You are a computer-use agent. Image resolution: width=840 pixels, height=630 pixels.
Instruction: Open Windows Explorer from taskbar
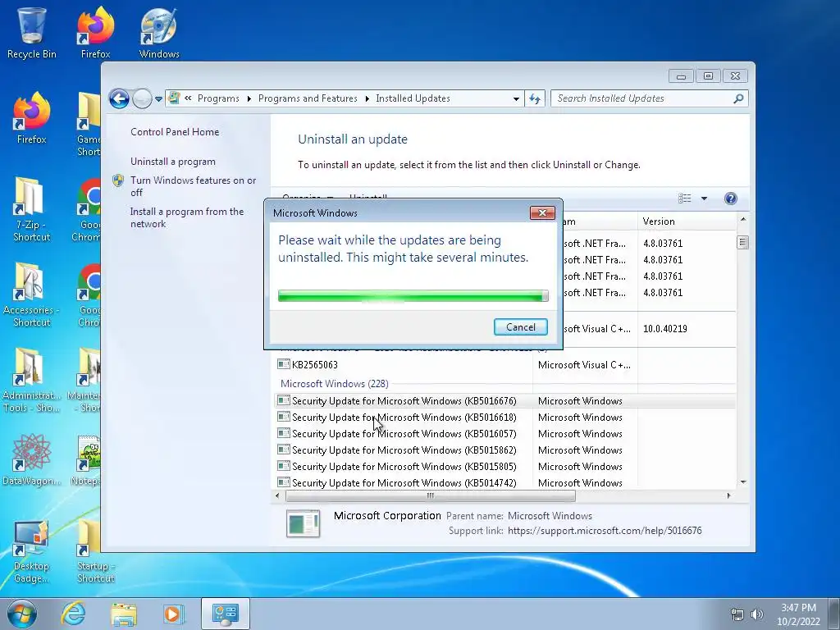tap(124, 614)
